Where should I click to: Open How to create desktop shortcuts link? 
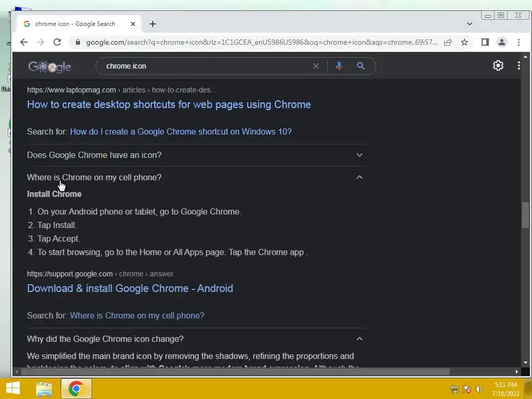169,104
